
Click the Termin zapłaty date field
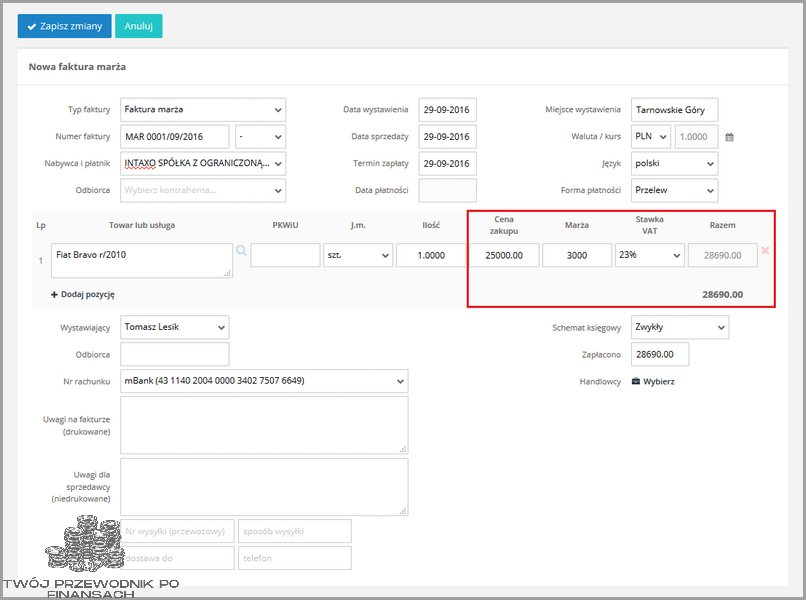pos(447,163)
